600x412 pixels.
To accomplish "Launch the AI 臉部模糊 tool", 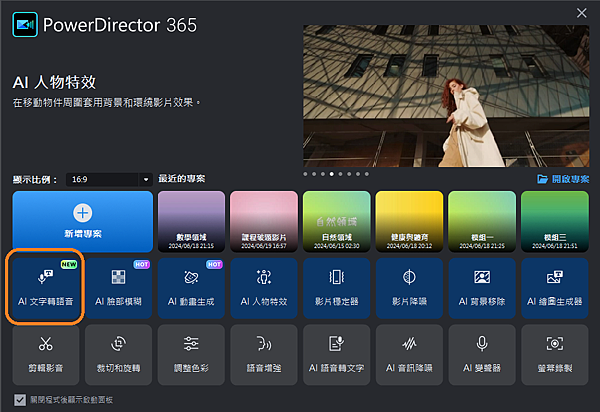I will tap(118, 288).
